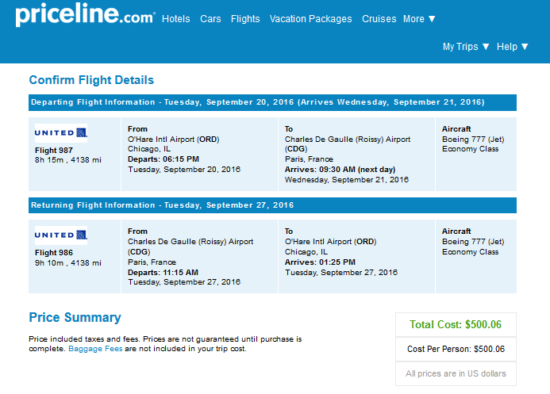This screenshot has width=550, height=394.
Task: Click the Price Summary heading
Action: pyautogui.click(x=75, y=318)
